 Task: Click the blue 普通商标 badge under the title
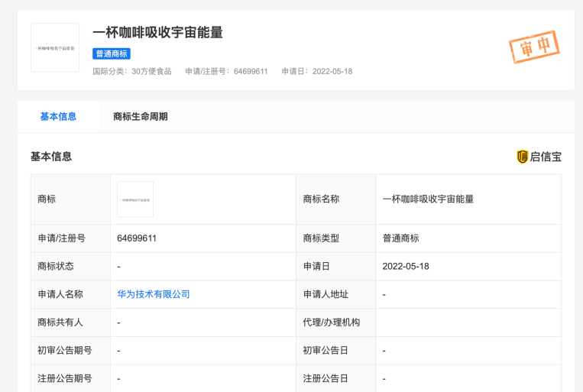click(x=112, y=53)
